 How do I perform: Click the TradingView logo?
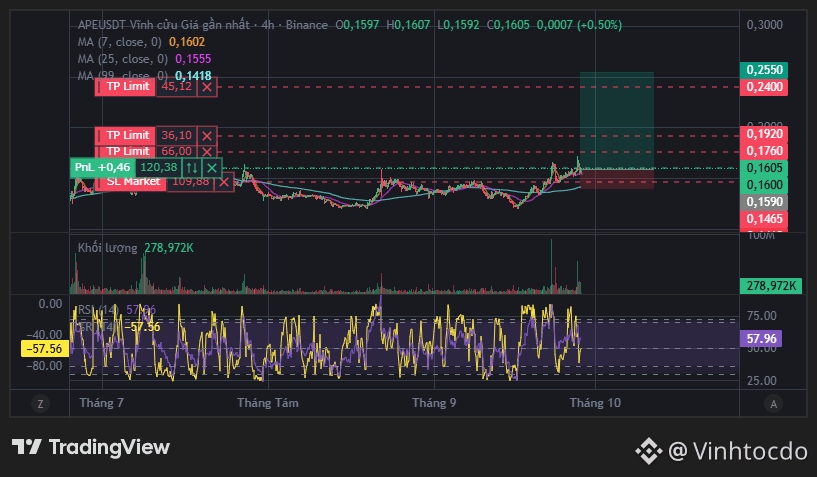point(91,447)
